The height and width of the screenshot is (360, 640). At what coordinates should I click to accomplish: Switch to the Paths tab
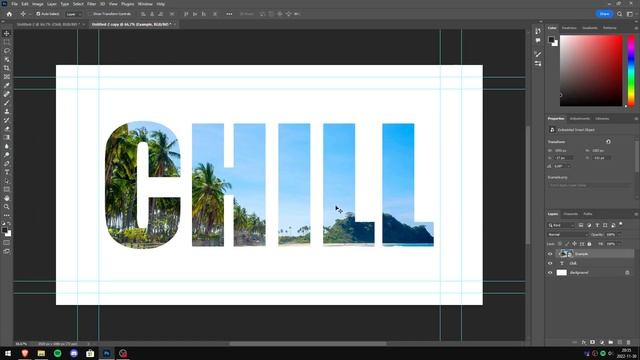588,214
